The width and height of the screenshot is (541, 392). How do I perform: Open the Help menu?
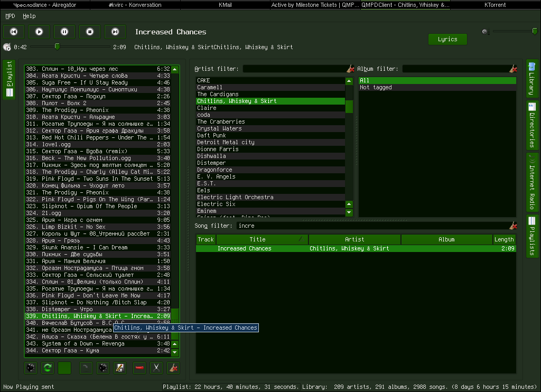tap(29, 16)
